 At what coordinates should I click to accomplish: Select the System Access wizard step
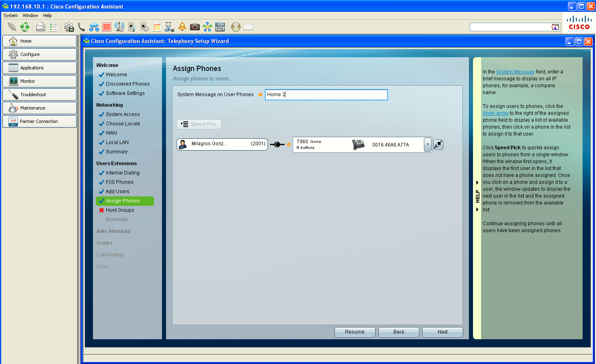click(123, 114)
